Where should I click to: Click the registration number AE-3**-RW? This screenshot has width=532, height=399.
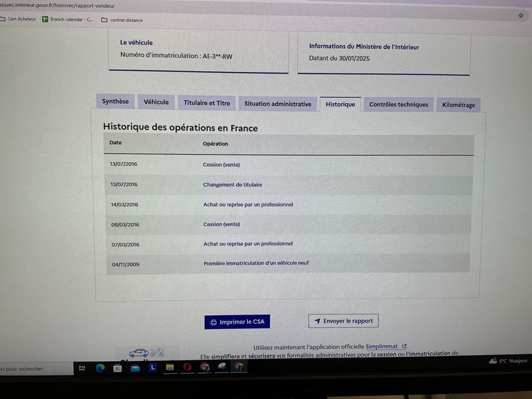tap(217, 57)
